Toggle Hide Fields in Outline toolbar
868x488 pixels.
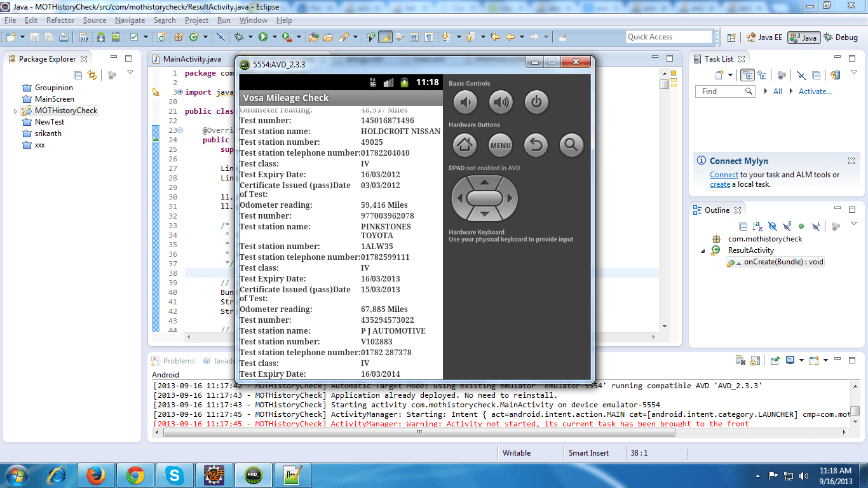[772, 226]
